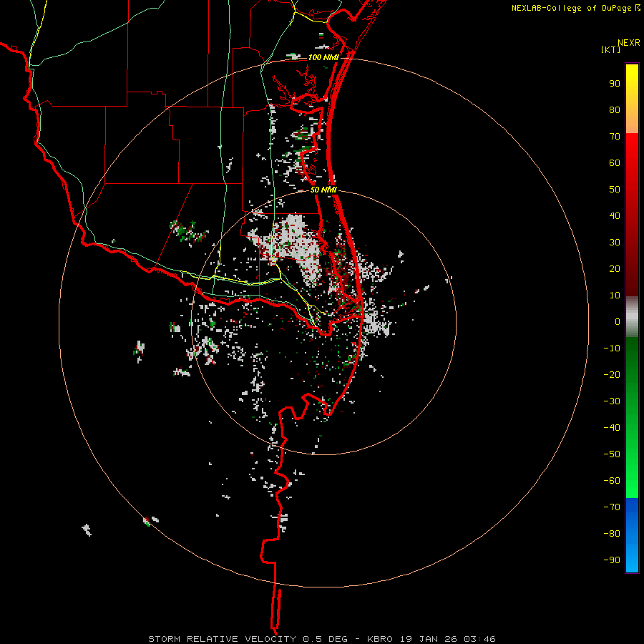Click the NEXLAB-College of DuPage credit text
This screenshot has width=644, height=644.
pyautogui.click(x=571, y=8)
